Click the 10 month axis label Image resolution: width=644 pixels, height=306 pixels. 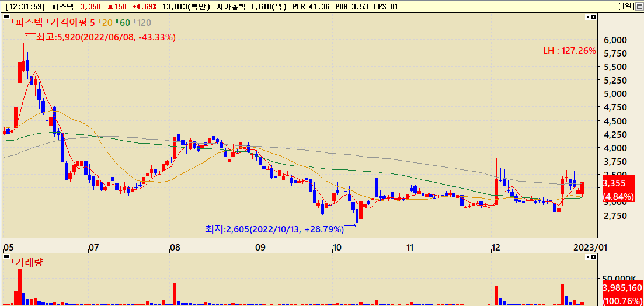coord(337,247)
